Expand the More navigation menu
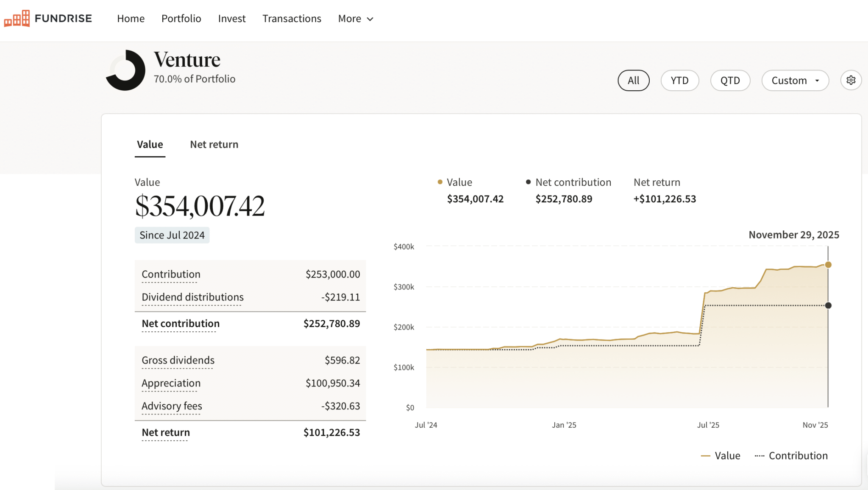The image size is (868, 490). [x=355, y=19]
